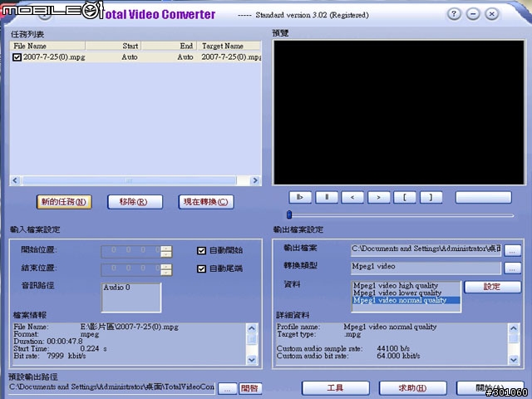
Task: Click 新的任務(N) button
Action: pos(64,202)
